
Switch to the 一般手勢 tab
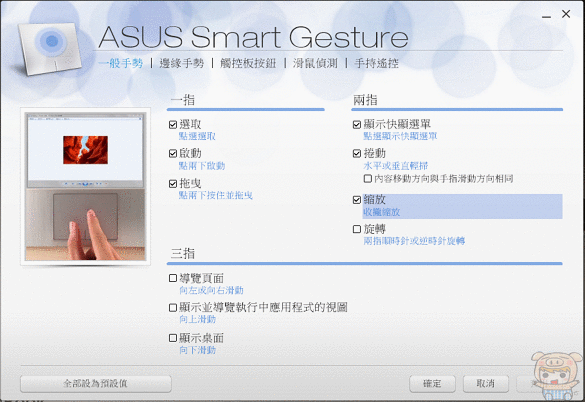(x=121, y=63)
